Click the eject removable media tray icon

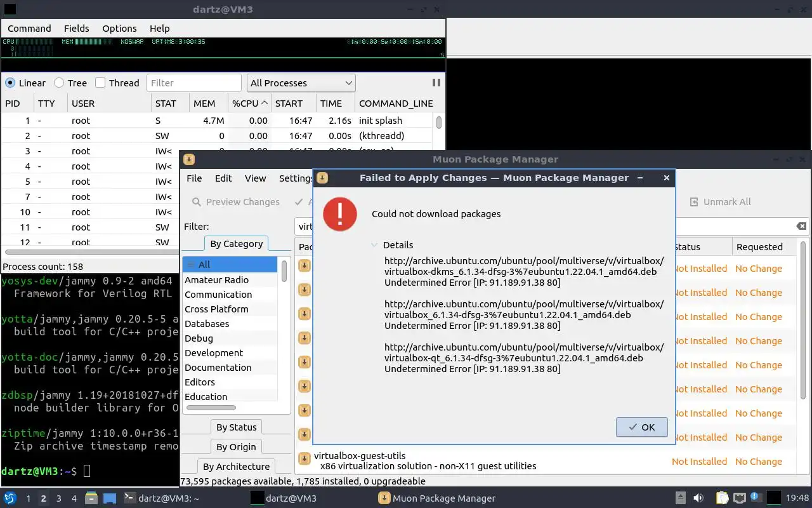pos(680,498)
